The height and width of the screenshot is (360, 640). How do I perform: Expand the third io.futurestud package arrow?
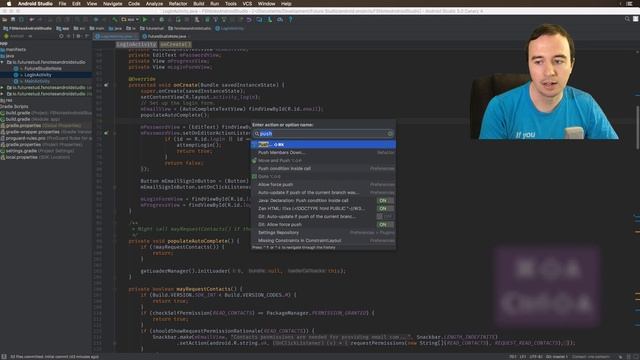tap(2, 94)
